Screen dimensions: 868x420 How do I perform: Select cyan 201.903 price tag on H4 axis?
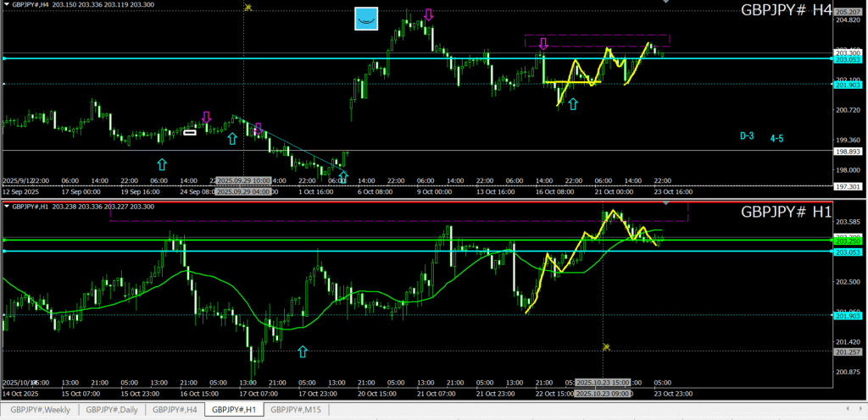tap(848, 86)
